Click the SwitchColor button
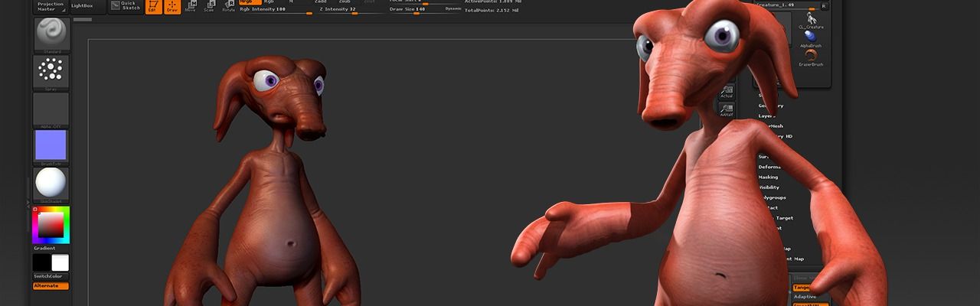The height and width of the screenshot is (306, 980). click(x=51, y=277)
